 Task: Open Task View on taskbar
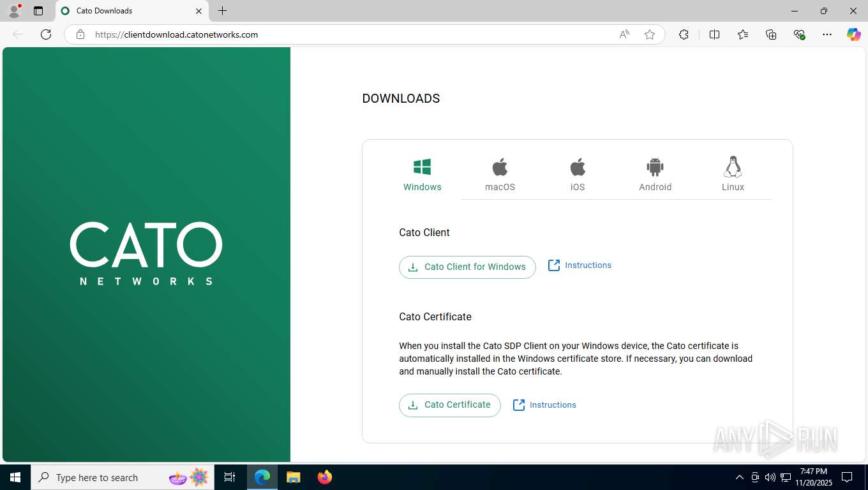coord(230,477)
